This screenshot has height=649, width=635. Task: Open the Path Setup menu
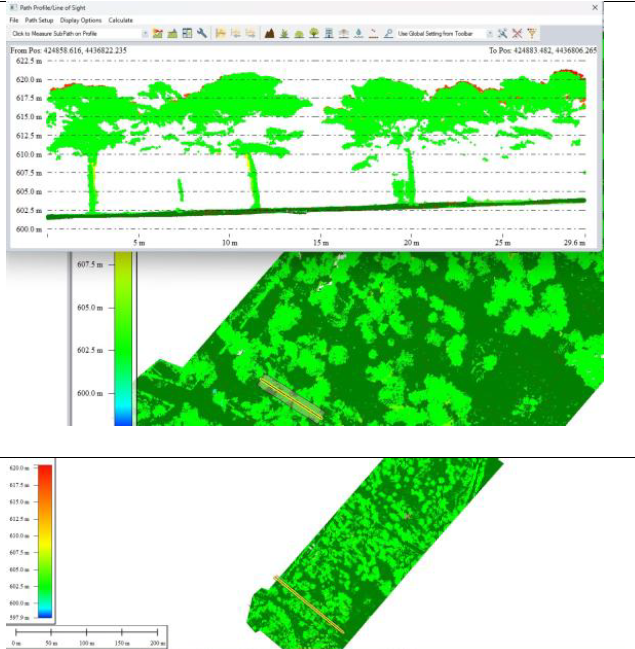click(39, 20)
